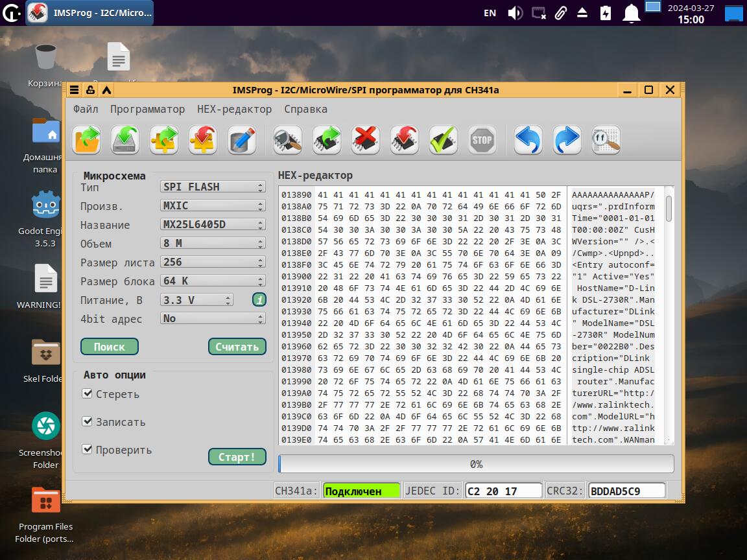The image size is (747, 560).
Task: Open the Справка menu
Action: click(306, 109)
